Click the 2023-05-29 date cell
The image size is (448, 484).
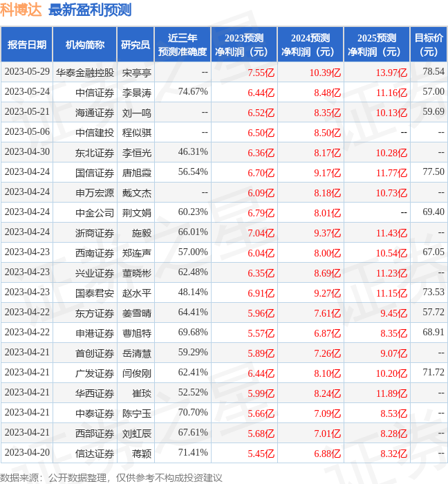point(27,72)
